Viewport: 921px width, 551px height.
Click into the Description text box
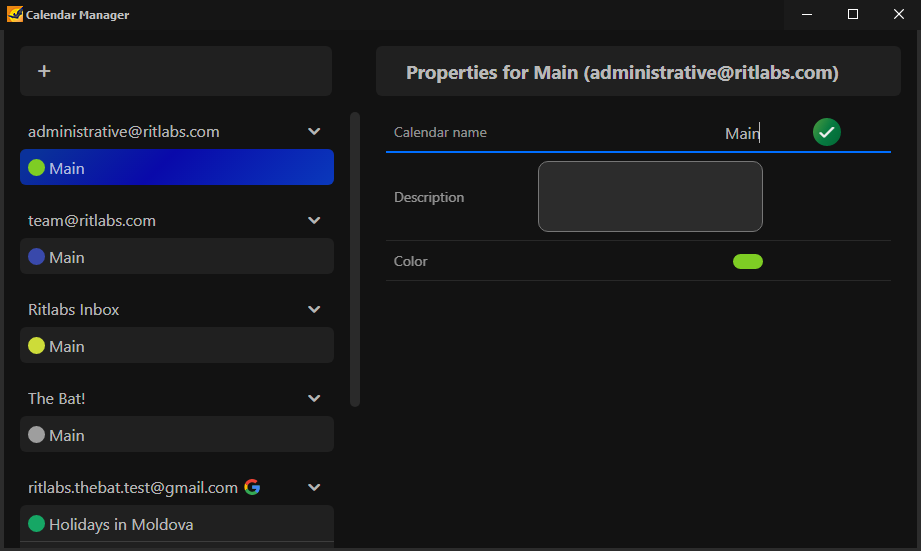point(650,197)
